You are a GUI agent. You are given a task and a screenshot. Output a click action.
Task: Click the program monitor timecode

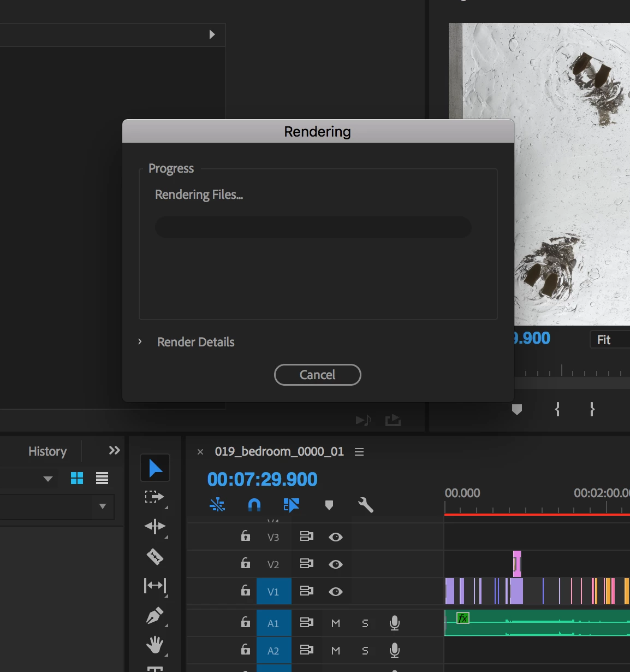pyautogui.click(x=532, y=338)
